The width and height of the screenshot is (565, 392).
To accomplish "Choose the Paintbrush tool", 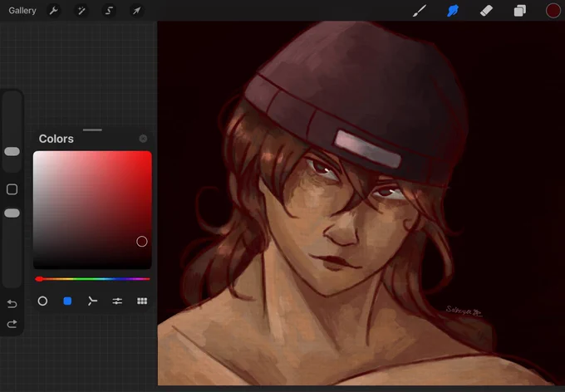I will coord(419,11).
